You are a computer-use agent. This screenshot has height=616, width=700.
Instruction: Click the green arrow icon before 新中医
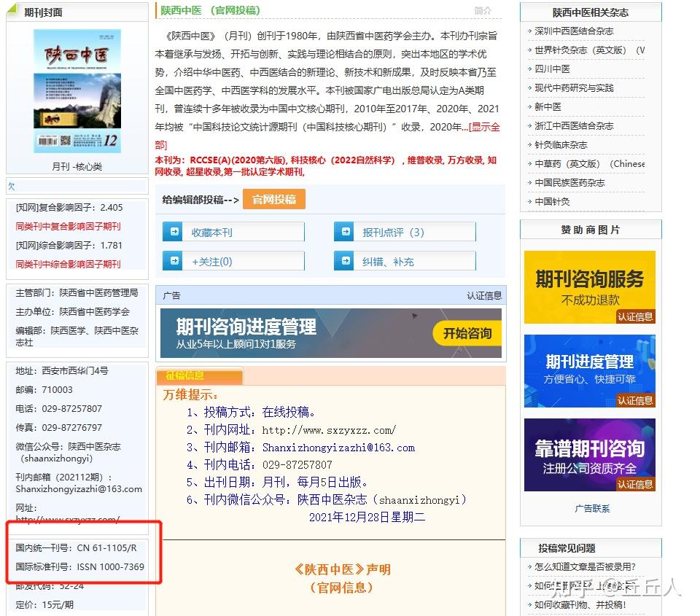pyautogui.click(x=529, y=106)
